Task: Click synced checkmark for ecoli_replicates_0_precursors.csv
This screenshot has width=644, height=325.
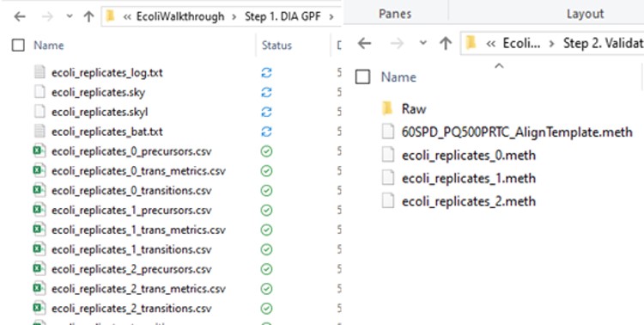Action: (266, 151)
